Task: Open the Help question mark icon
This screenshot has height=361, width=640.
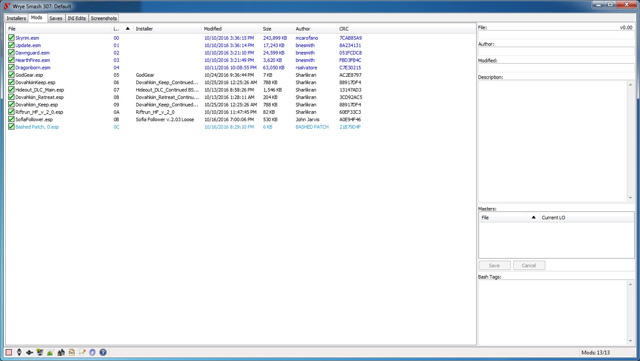Action: pyautogui.click(x=103, y=352)
